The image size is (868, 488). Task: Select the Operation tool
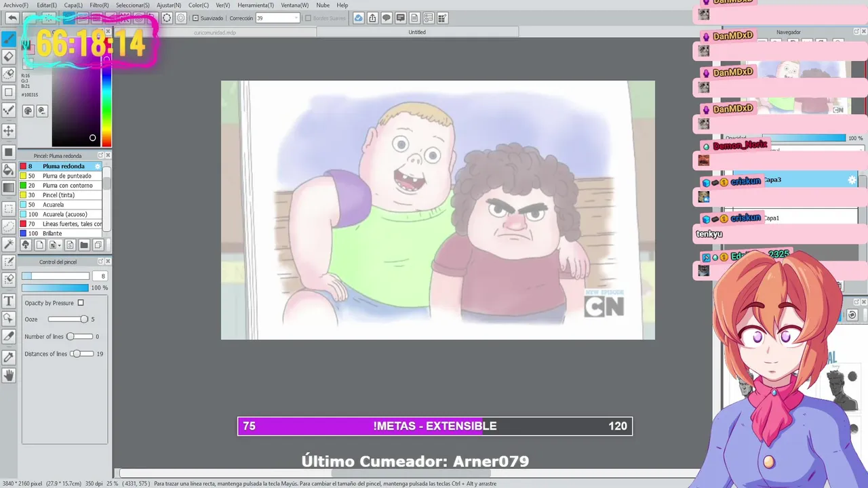tap(9, 319)
